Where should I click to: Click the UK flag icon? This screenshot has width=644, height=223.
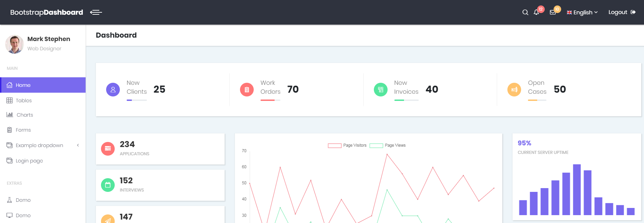tap(569, 12)
